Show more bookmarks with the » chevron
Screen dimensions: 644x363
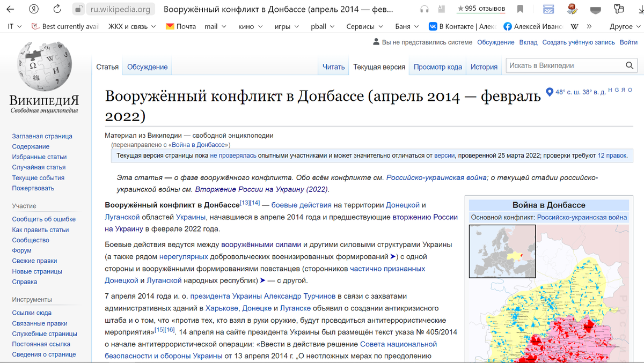click(x=589, y=26)
